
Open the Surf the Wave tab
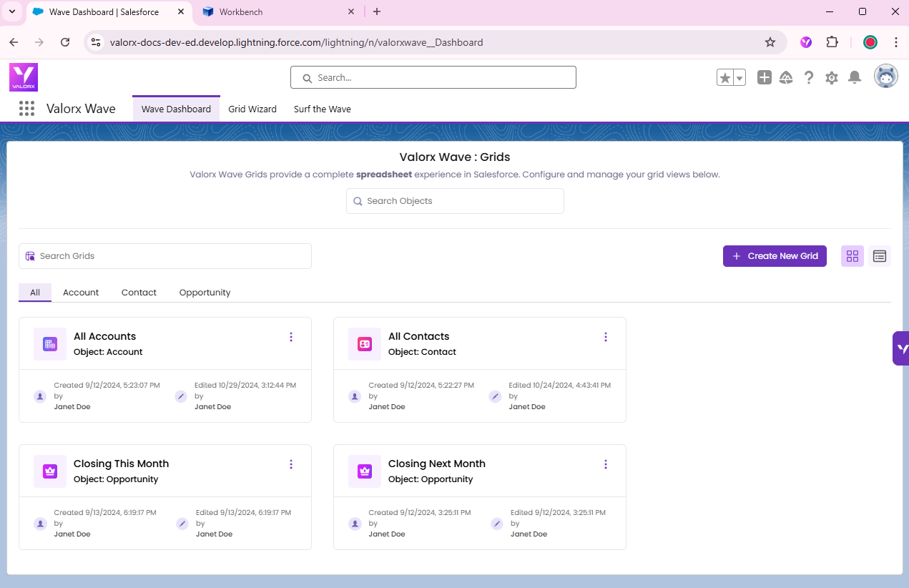(323, 109)
